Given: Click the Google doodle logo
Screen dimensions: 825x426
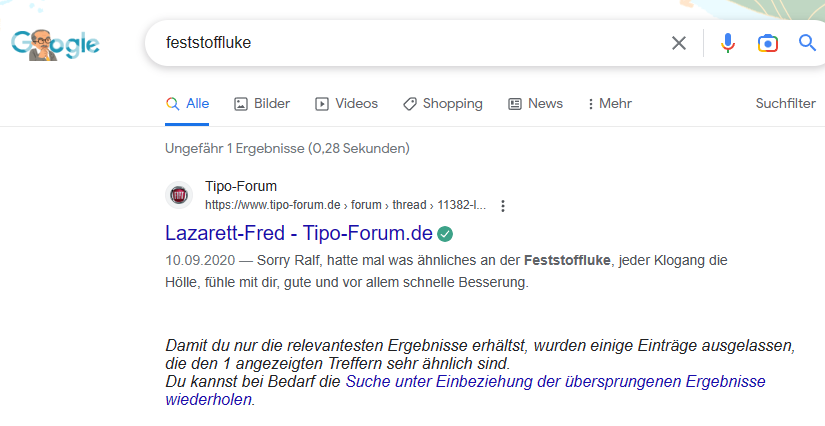Looking at the screenshot, I should pos(55,43).
